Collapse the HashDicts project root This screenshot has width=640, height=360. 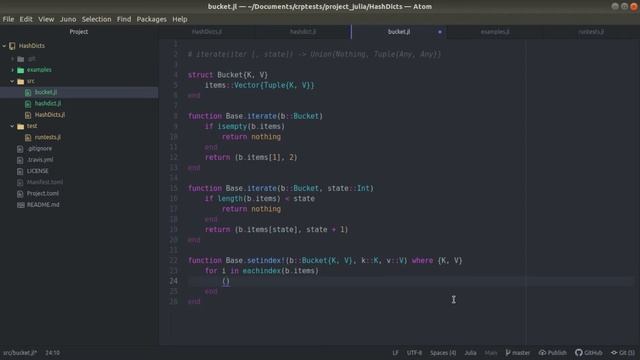click(4, 46)
